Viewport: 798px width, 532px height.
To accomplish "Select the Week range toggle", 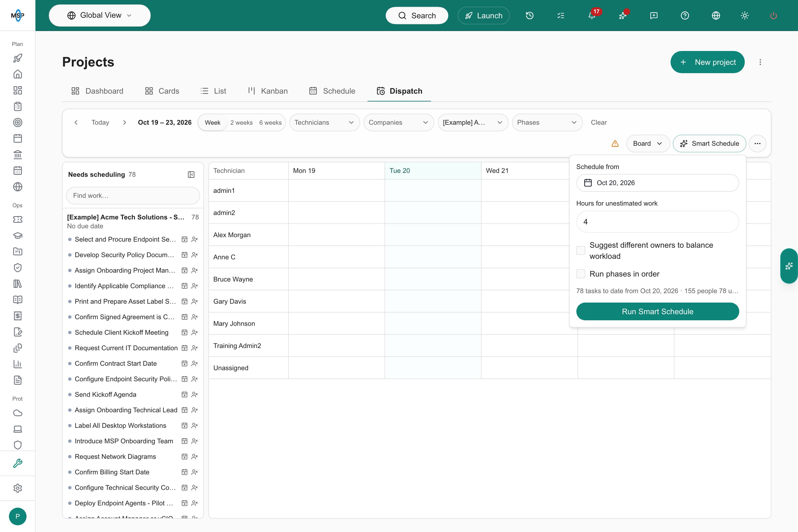I will [213, 122].
